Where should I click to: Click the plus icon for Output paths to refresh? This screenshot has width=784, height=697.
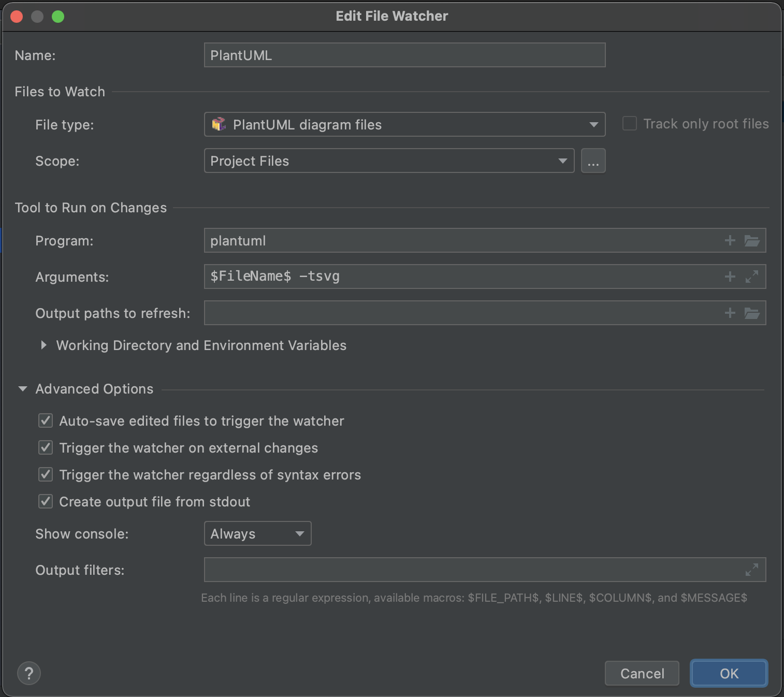coord(730,313)
